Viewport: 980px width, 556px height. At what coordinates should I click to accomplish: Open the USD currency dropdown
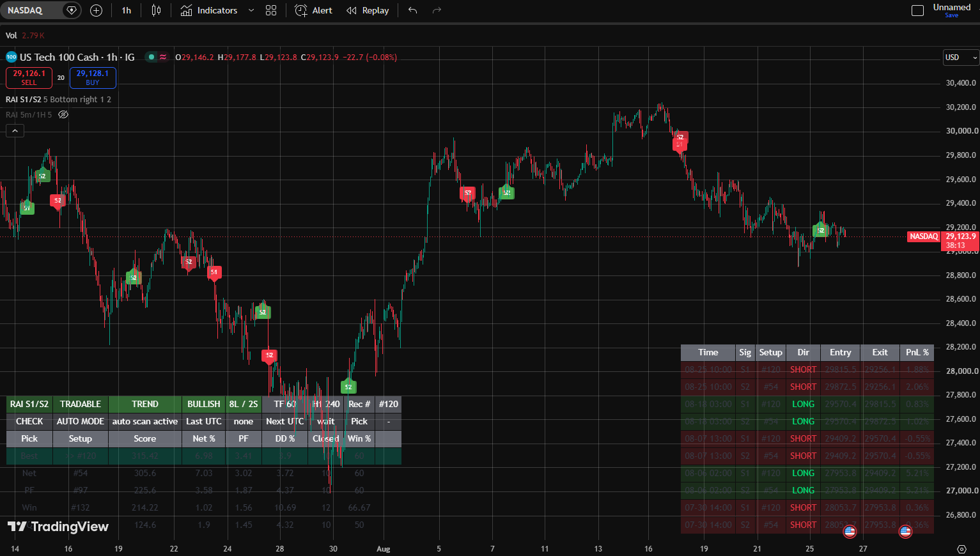(x=961, y=58)
